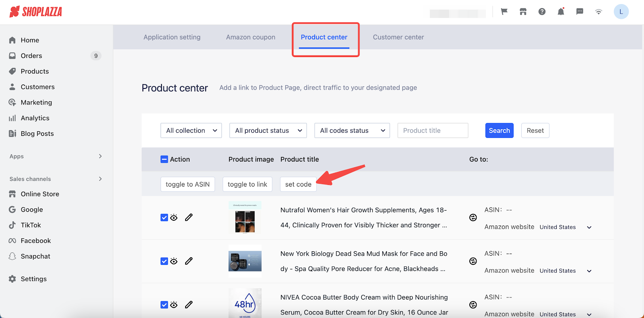Open the All product status dropdown

tap(268, 131)
